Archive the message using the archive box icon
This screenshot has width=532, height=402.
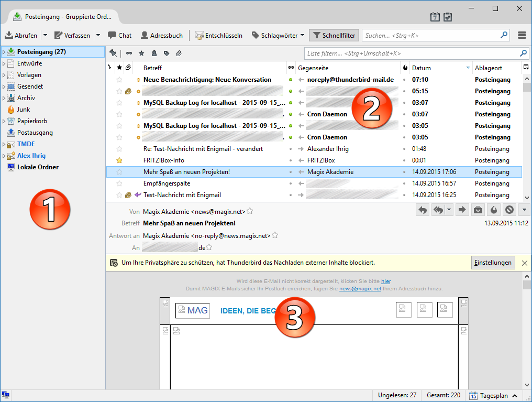478,210
